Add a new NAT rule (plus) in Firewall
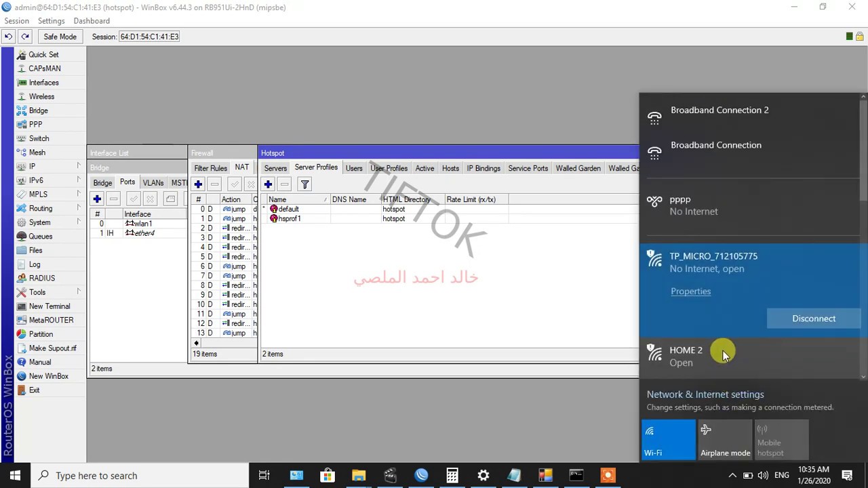Viewport: 868px width, 488px height. click(x=198, y=184)
